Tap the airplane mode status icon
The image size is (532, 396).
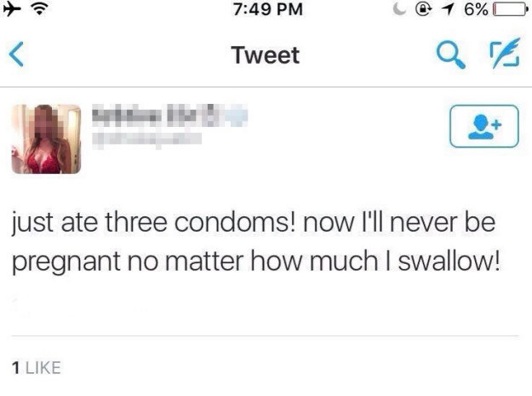(12, 9)
